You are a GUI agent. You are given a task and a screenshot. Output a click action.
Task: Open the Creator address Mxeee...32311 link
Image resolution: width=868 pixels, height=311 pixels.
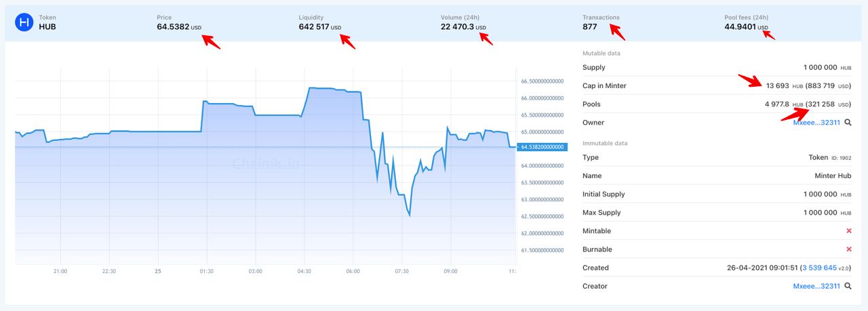(816, 286)
